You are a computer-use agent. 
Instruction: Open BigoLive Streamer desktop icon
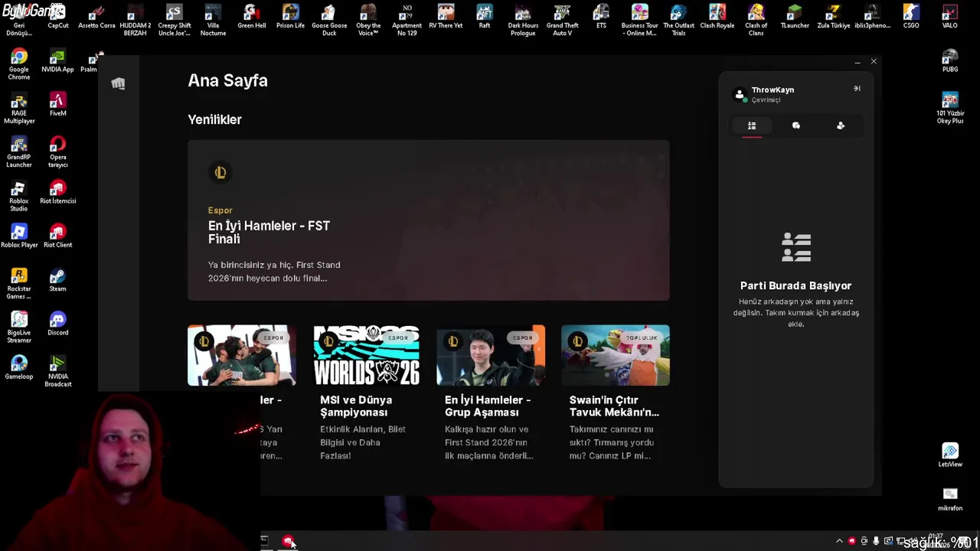(x=19, y=327)
